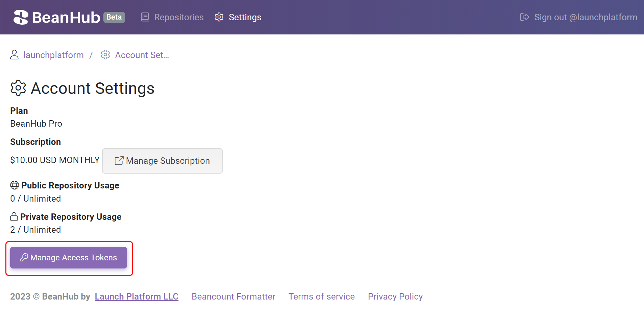The height and width of the screenshot is (335, 644).
Task: Sign out @launchplatform link
Action: [x=578, y=17]
